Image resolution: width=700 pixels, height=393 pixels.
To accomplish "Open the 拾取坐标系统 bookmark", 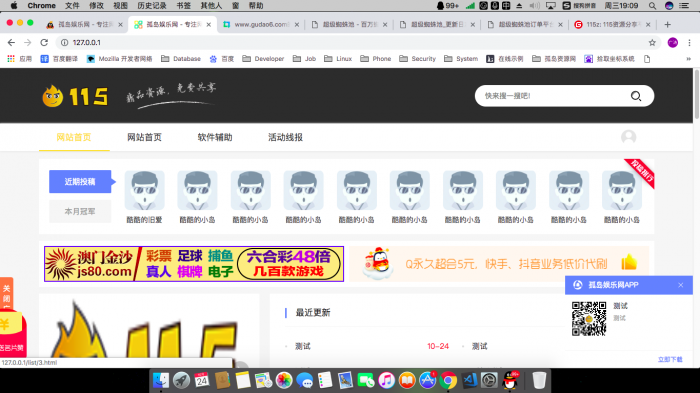I will click(x=609, y=59).
